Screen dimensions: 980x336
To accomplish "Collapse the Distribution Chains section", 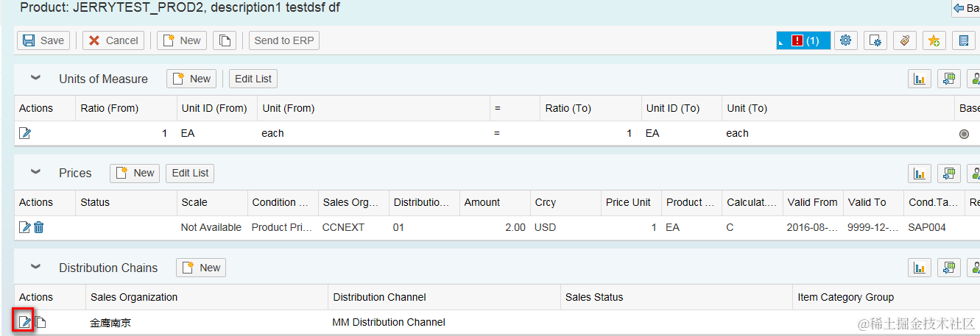I will point(35,268).
